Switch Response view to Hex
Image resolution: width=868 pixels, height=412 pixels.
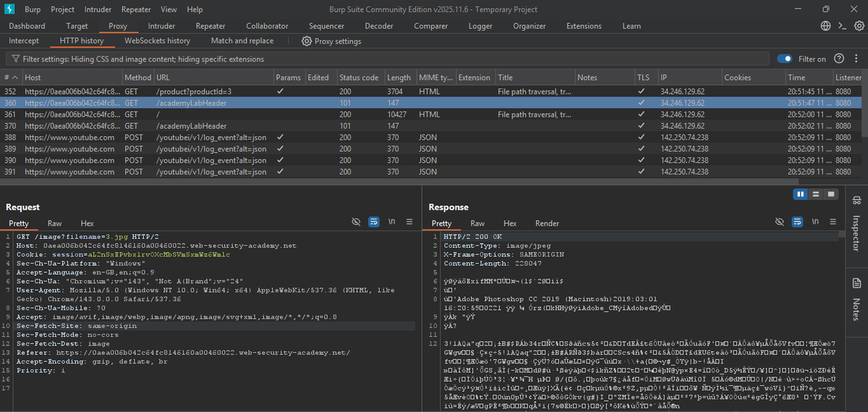coord(510,224)
